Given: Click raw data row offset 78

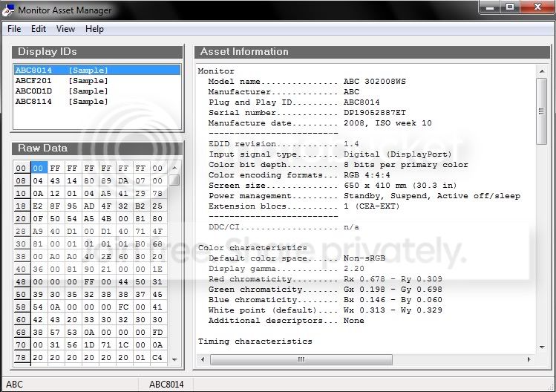Looking at the screenshot, I should point(21,357).
